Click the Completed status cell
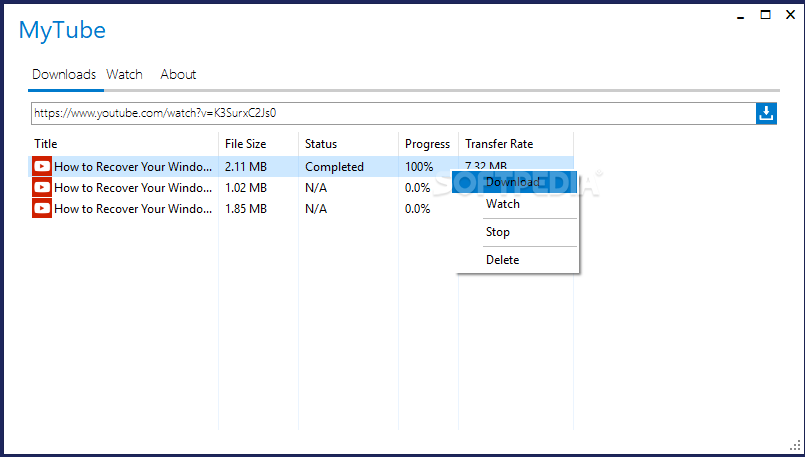 (x=334, y=167)
